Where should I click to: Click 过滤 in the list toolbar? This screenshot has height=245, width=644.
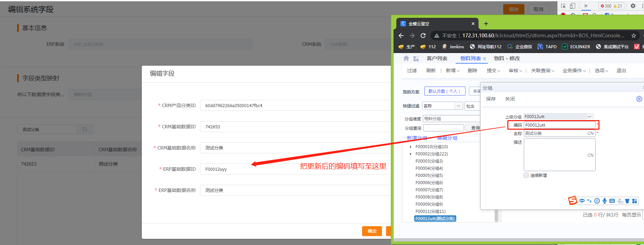tap(412, 71)
